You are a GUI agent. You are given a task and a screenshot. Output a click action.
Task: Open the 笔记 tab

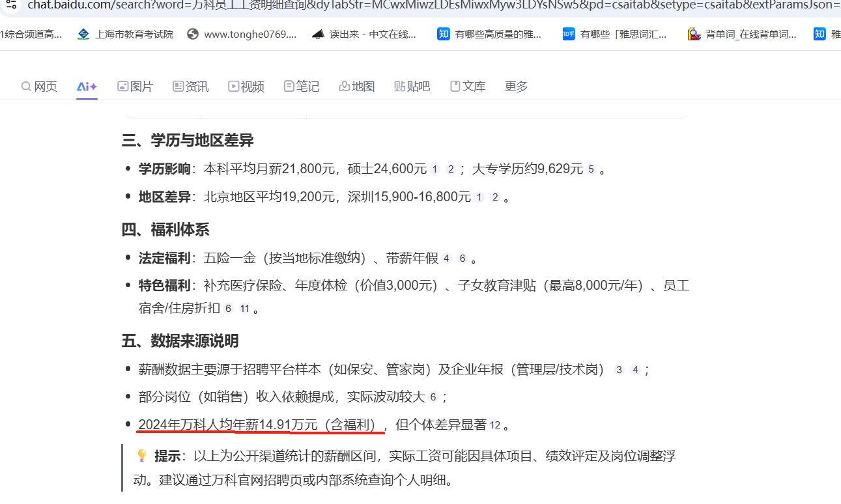point(301,87)
